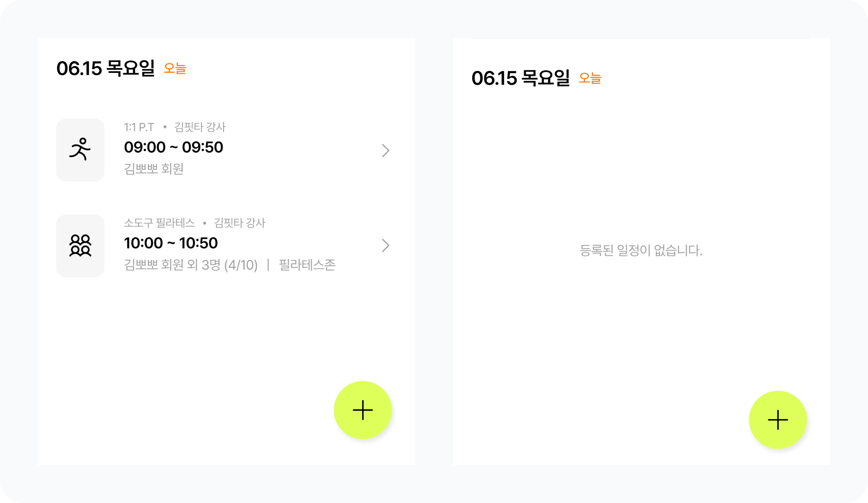Click the 1:1 P.T class label
Viewport: 868px width, 503px height.
click(x=139, y=127)
